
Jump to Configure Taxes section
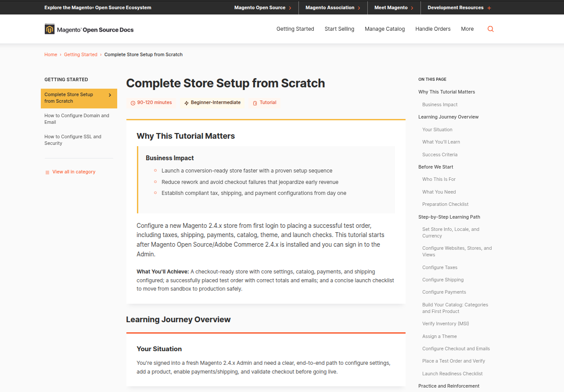pos(440,267)
